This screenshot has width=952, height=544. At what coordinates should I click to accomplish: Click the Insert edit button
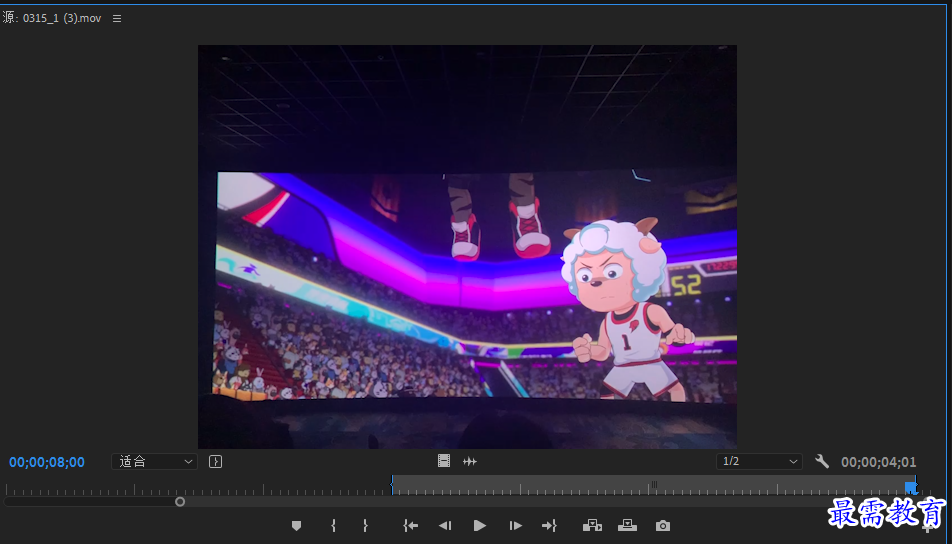[x=592, y=525]
